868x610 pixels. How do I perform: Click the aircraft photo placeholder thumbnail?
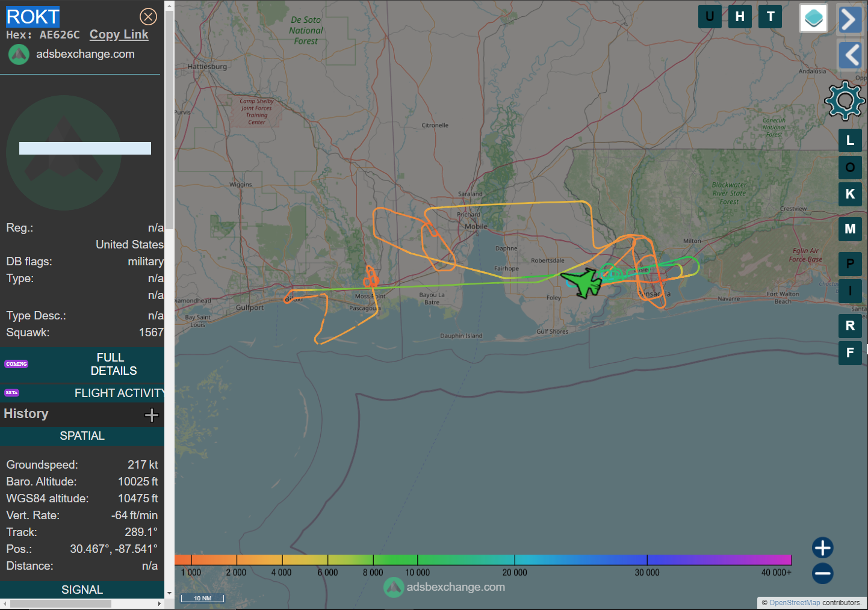pos(64,153)
